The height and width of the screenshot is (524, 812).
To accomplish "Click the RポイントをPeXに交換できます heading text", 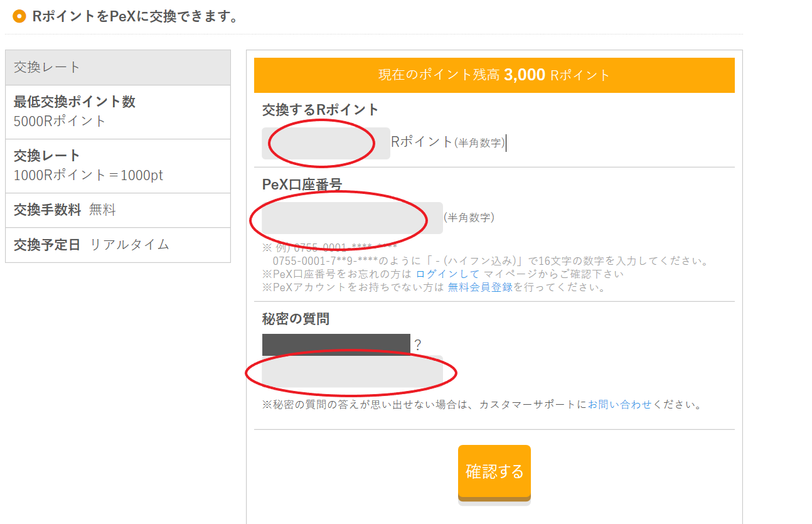I will point(136,16).
